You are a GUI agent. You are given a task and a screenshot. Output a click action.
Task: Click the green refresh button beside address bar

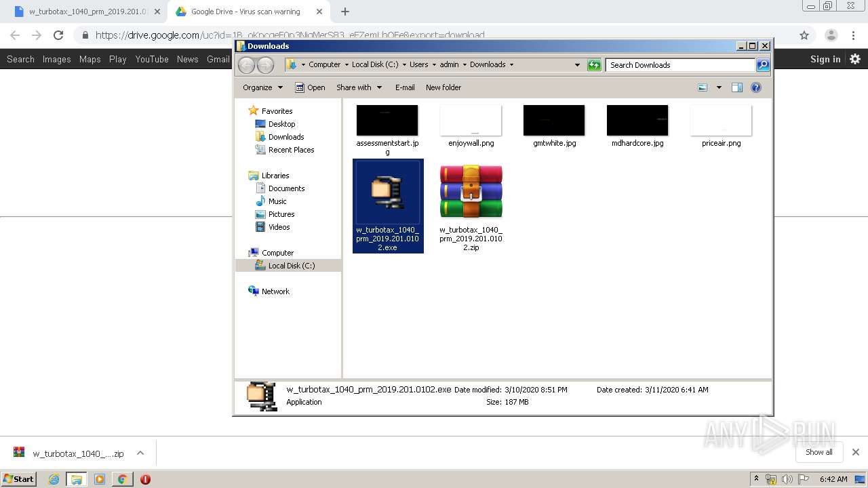[594, 65]
